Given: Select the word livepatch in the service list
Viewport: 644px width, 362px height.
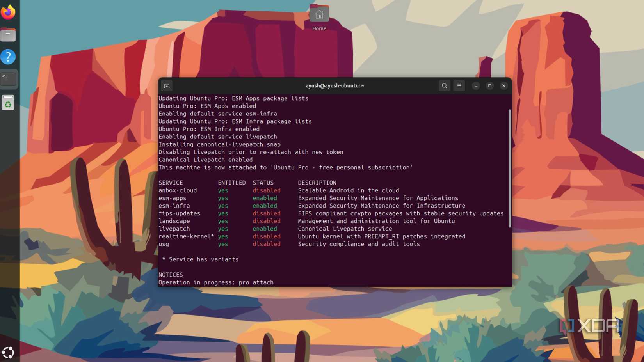Looking at the screenshot, I should pos(174,229).
